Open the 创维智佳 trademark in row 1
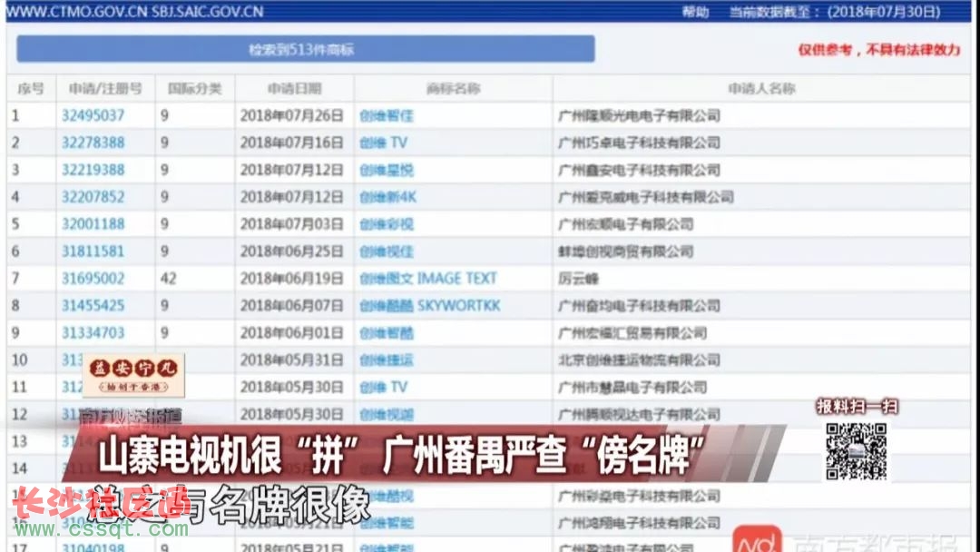Viewport: 980px width, 552px height. click(387, 115)
